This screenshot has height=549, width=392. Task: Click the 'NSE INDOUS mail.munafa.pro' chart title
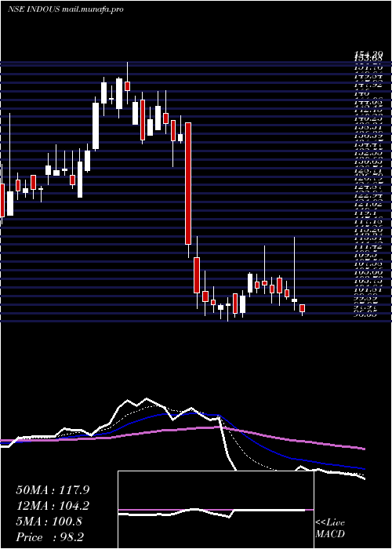65,9
